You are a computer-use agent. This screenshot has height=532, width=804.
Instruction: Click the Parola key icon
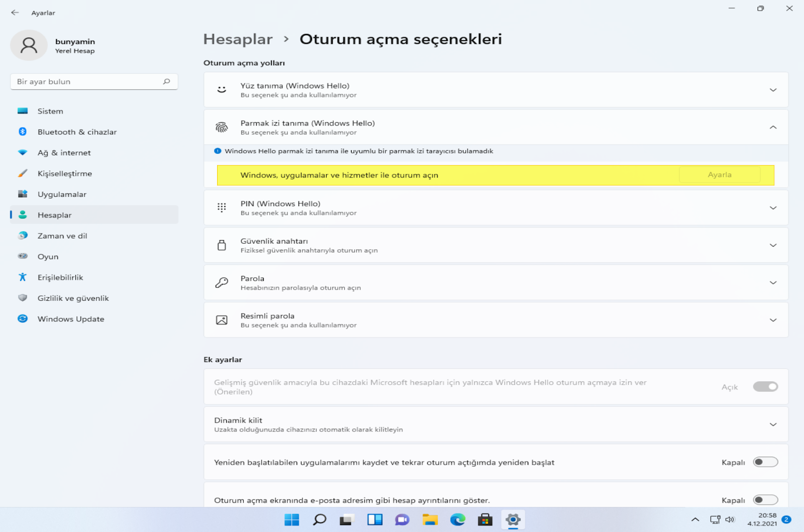pyautogui.click(x=222, y=282)
